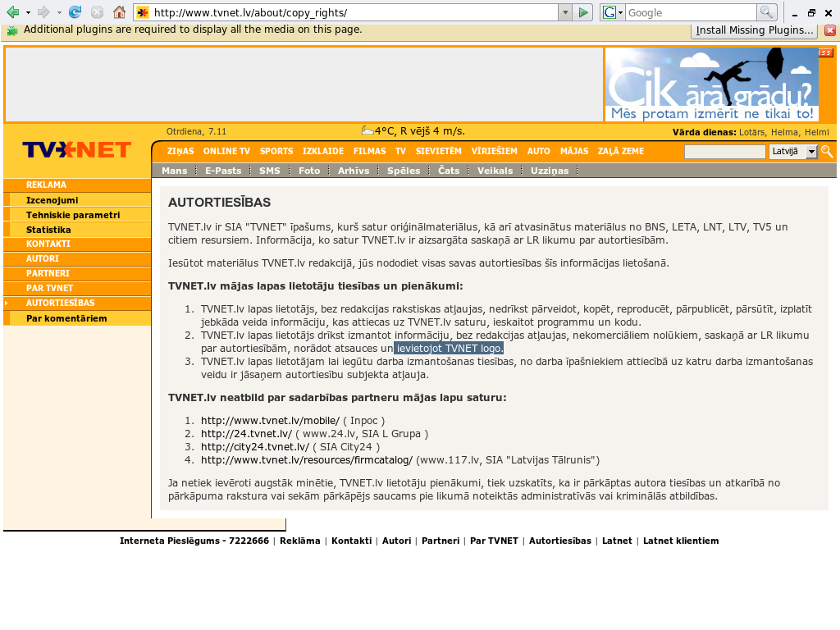Open Statistika in the left sidebar
The width and height of the screenshot is (840, 630).
(48, 230)
